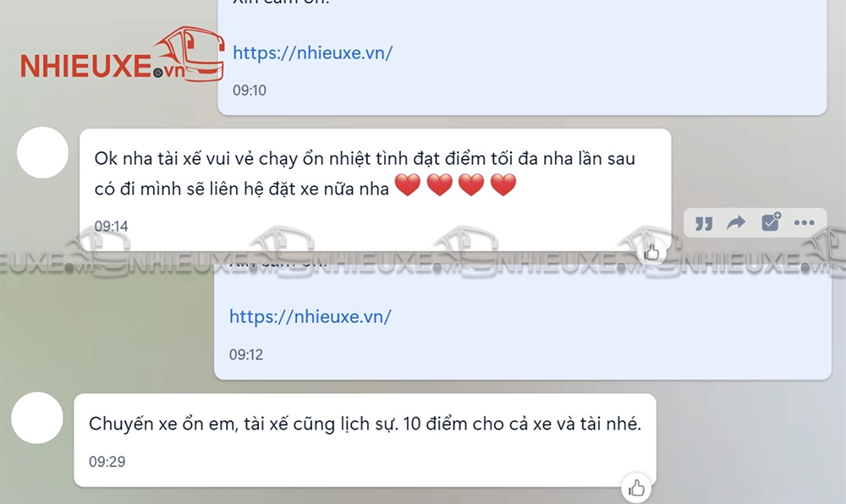
Task: Like the 09:14 message with thumbs-up
Action: point(651,252)
